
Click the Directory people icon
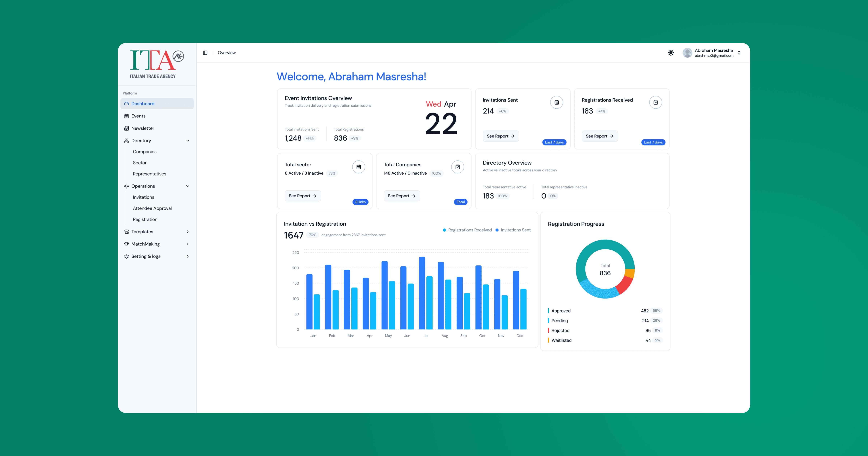[126, 141]
